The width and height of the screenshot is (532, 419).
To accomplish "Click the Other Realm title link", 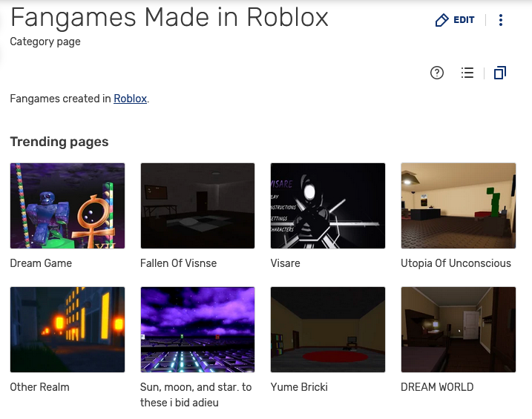I will (x=40, y=387).
